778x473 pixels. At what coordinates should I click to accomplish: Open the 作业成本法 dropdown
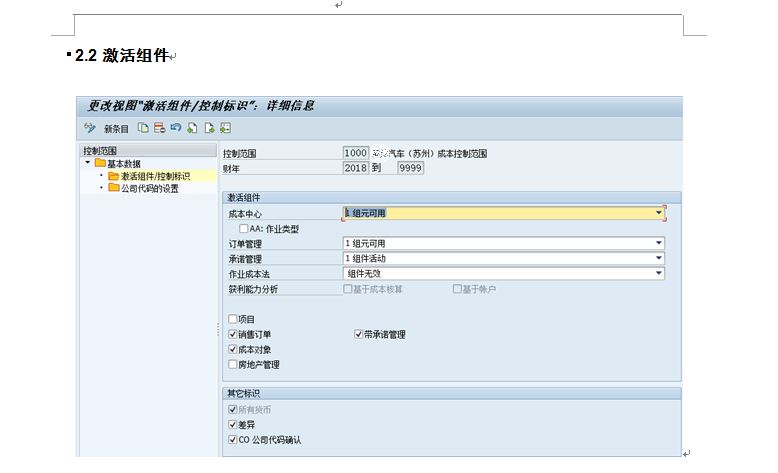coord(659,273)
